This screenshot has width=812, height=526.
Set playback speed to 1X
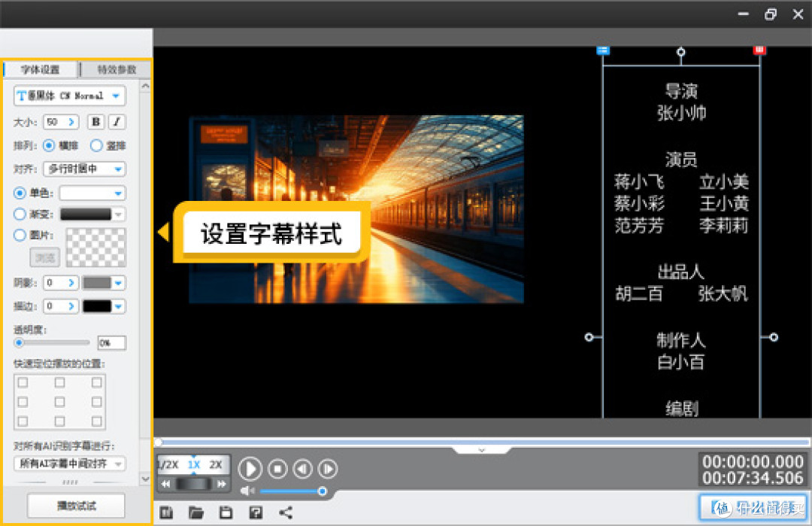pyautogui.click(x=194, y=465)
